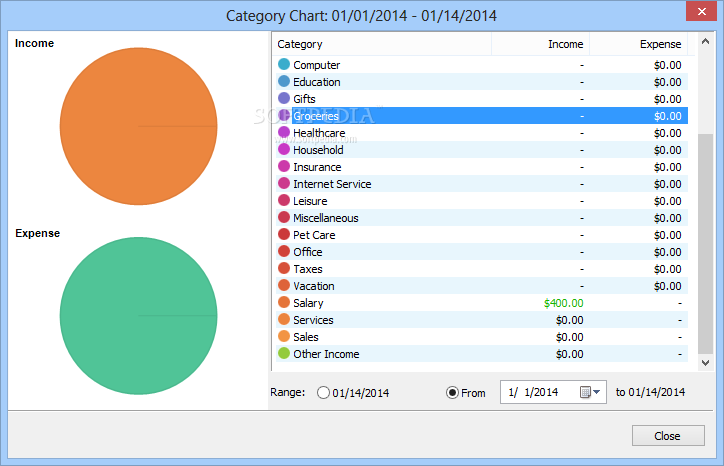The width and height of the screenshot is (724, 466).
Task: Select the Groceries row
Action: coord(483,115)
